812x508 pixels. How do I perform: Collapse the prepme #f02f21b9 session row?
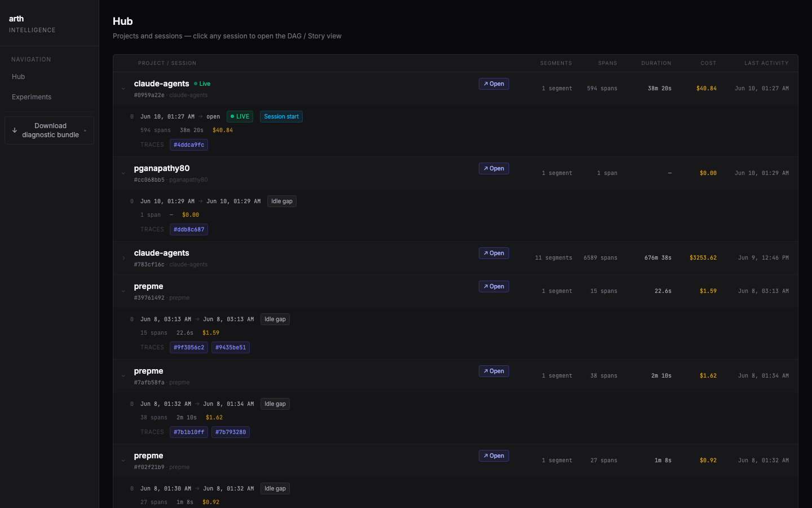click(x=123, y=461)
